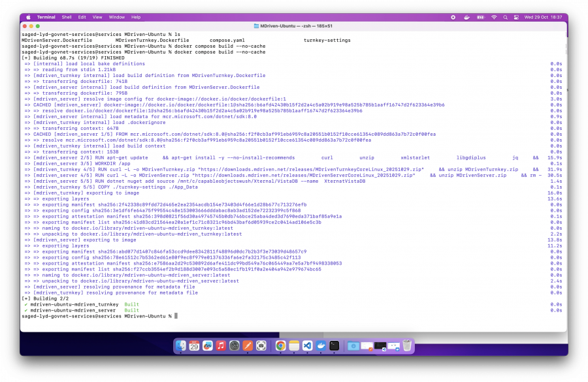Viewport: 588px width, 382px height.
Task: Open Spotlight search from the menu bar
Action: click(506, 17)
